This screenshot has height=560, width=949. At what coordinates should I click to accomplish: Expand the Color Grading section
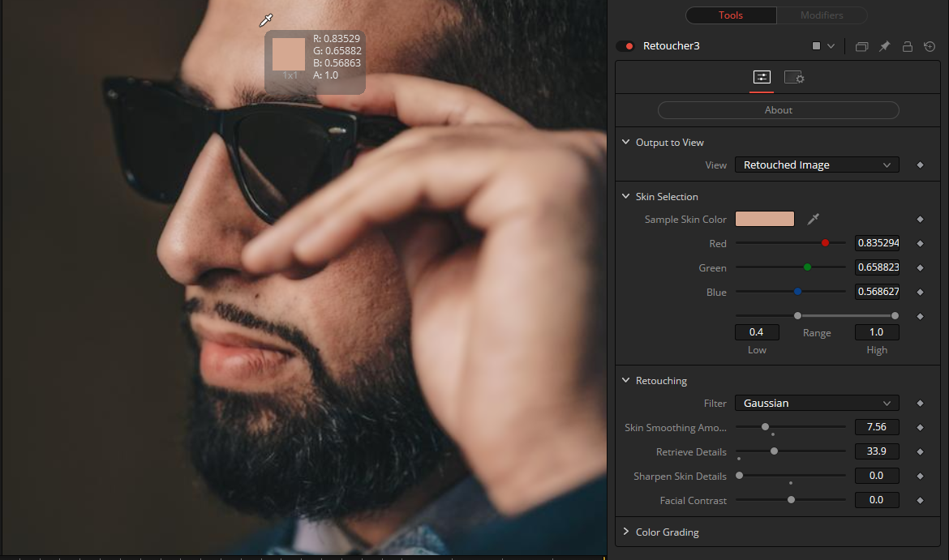tap(667, 532)
